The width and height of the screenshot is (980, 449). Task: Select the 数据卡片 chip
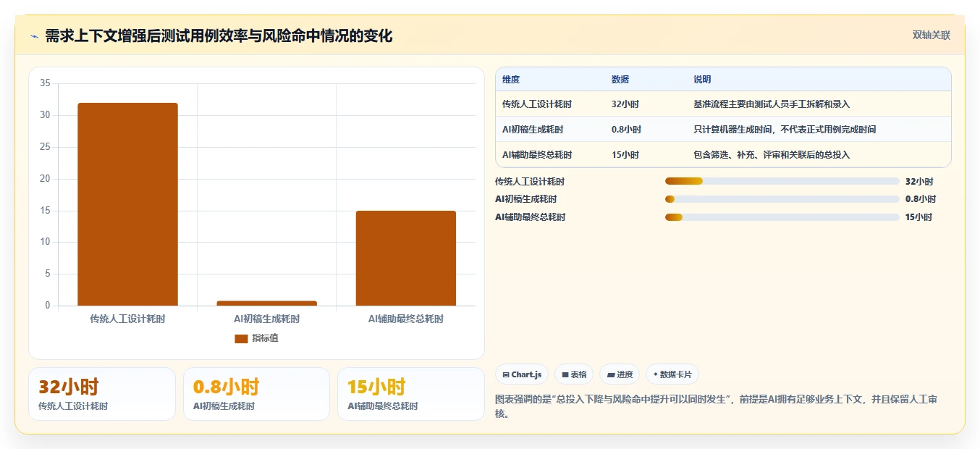point(672,374)
